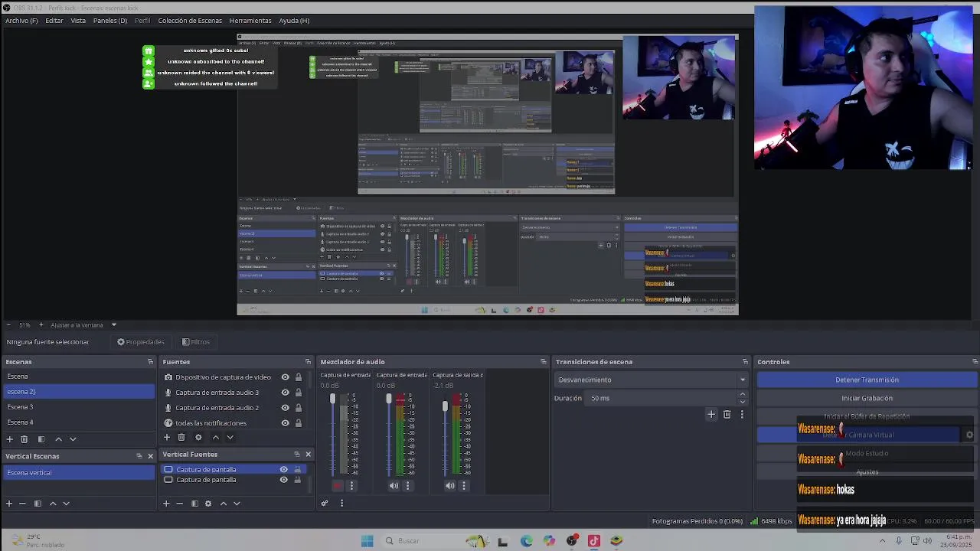Select Escena 4 in scenes list

80,422
